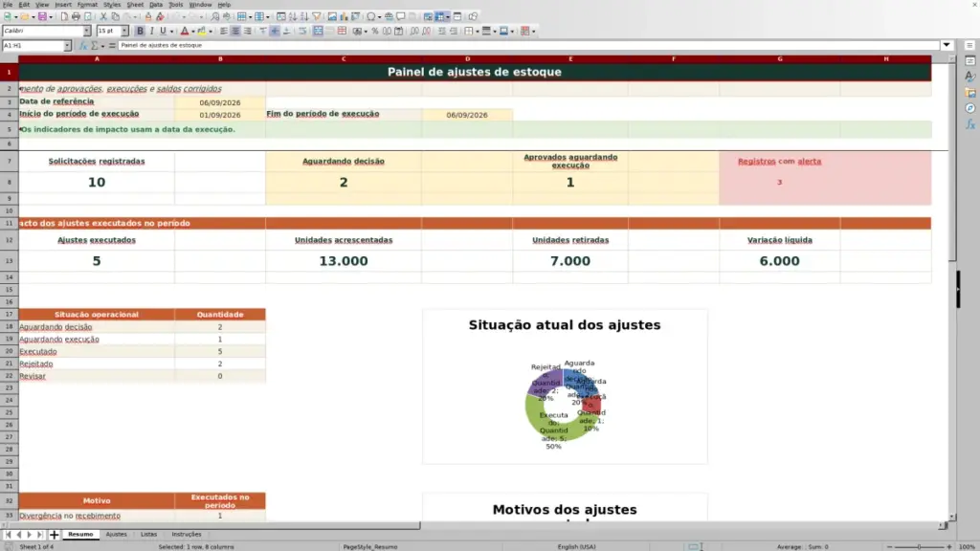980x551 pixels.
Task: Click the Formula equals sign icon
Action: coord(113,46)
